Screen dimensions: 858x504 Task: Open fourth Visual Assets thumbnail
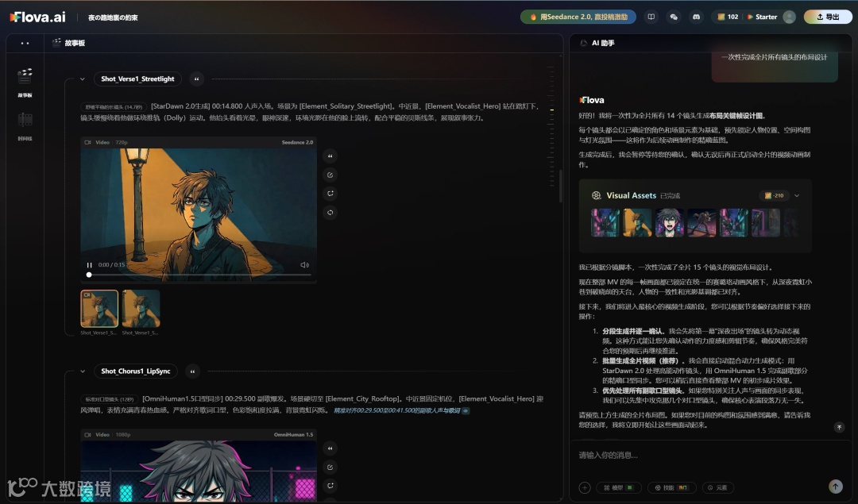click(x=701, y=222)
